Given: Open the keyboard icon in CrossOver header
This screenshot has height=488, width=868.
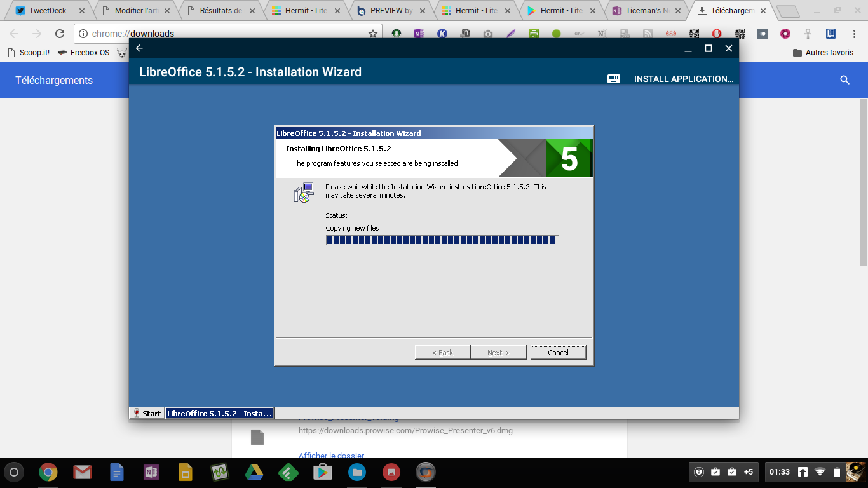Looking at the screenshot, I should click(613, 79).
